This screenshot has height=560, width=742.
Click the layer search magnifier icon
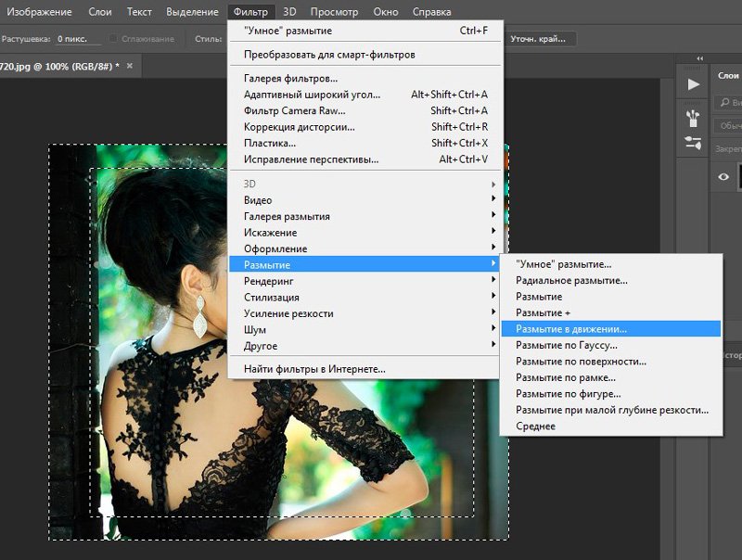click(x=724, y=103)
